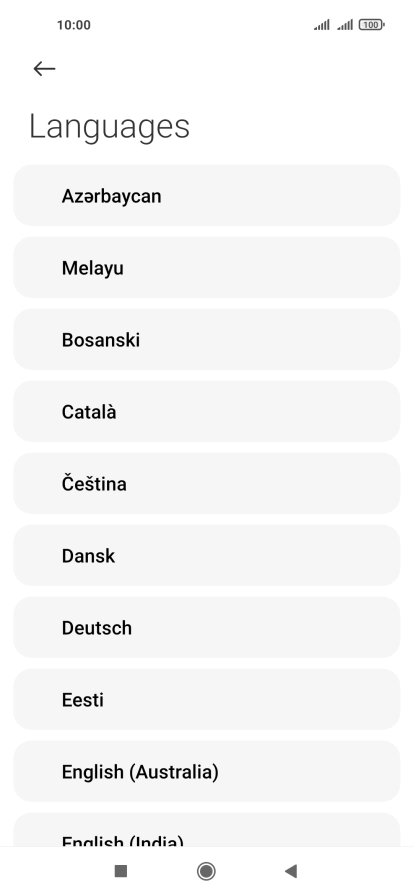Tap the back arrow icon
Image resolution: width=413 pixels, height=896 pixels.
click(44, 69)
